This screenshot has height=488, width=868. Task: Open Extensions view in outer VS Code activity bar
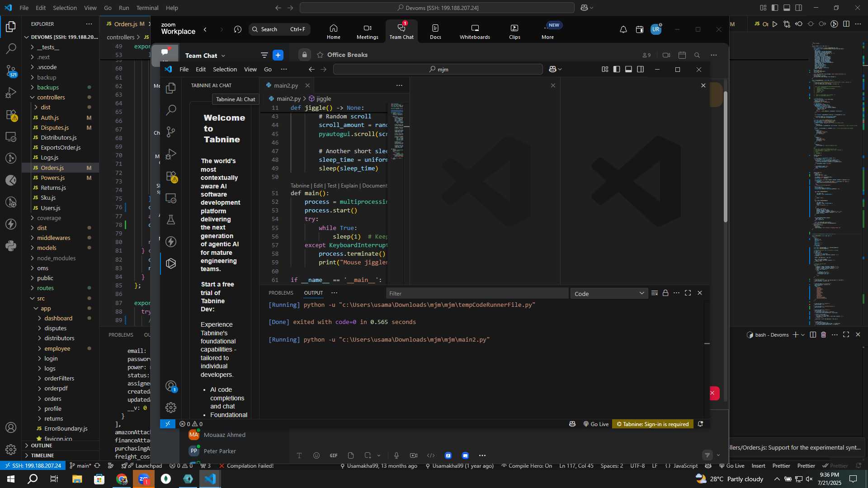click(x=11, y=115)
